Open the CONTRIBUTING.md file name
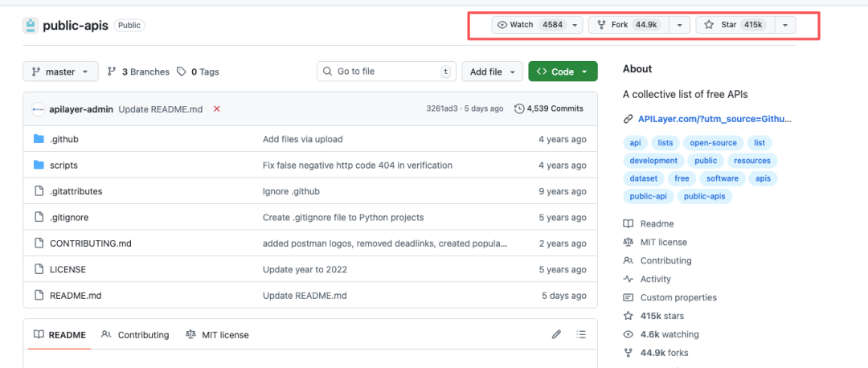The height and width of the screenshot is (368, 868). (91, 243)
